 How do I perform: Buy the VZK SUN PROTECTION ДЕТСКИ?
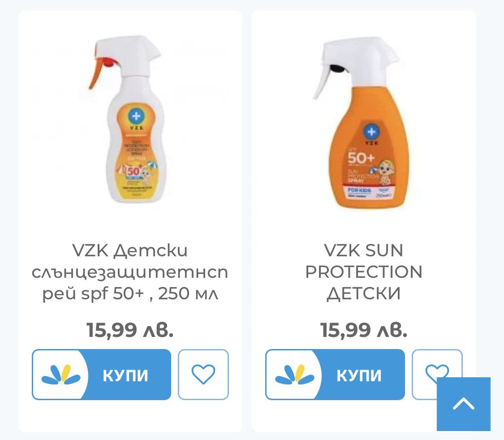(x=335, y=375)
